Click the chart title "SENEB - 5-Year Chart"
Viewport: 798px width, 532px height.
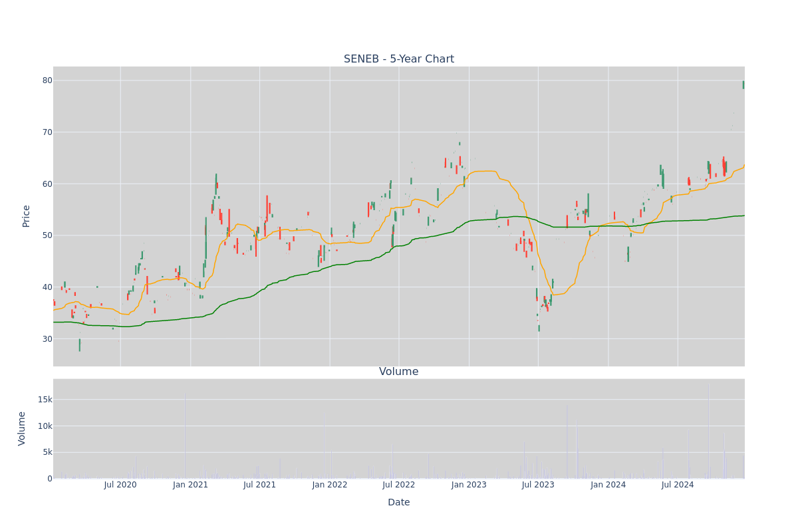pyautogui.click(x=399, y=59)
